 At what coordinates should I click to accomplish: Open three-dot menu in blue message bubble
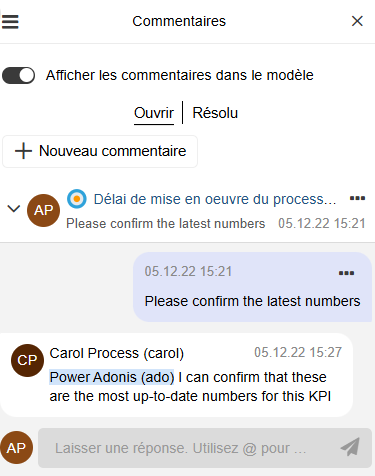346,273
